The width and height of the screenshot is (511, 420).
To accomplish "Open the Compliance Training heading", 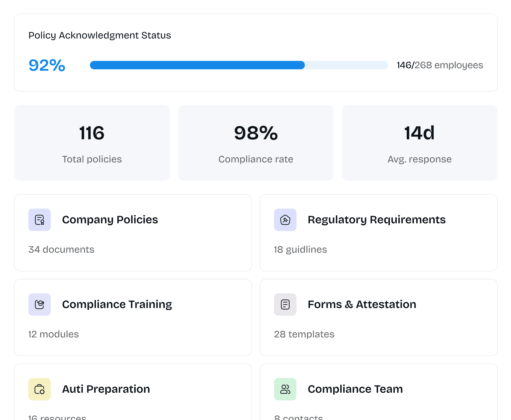I will point(117,304).
